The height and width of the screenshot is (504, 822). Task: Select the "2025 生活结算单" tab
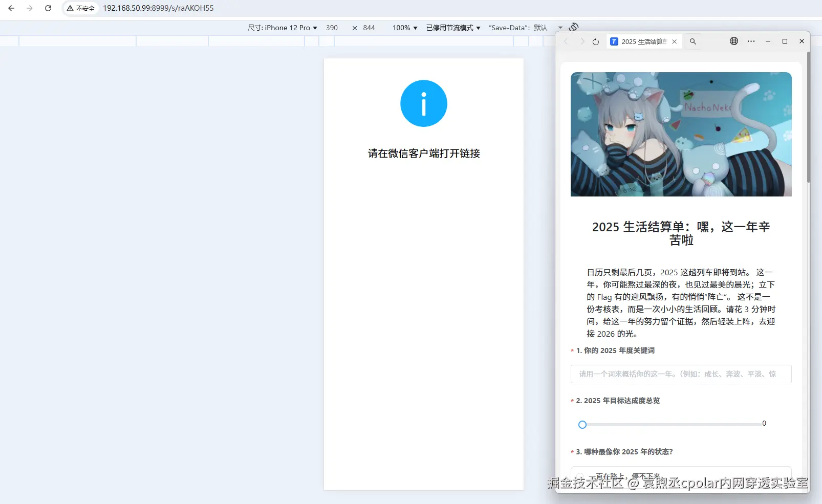coord(642,41)
